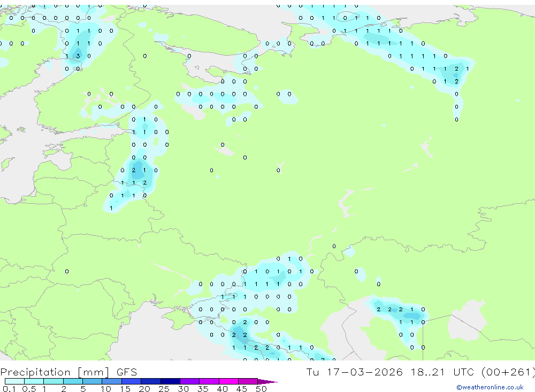Click the 45–50 mm legend swatch
This screenshot has height=392, width=535.
(248, 381)
